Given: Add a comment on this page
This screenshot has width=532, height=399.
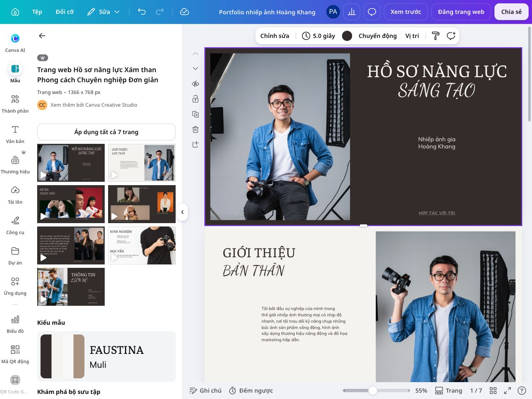Looking at the screenshot, I should [451, 36].
